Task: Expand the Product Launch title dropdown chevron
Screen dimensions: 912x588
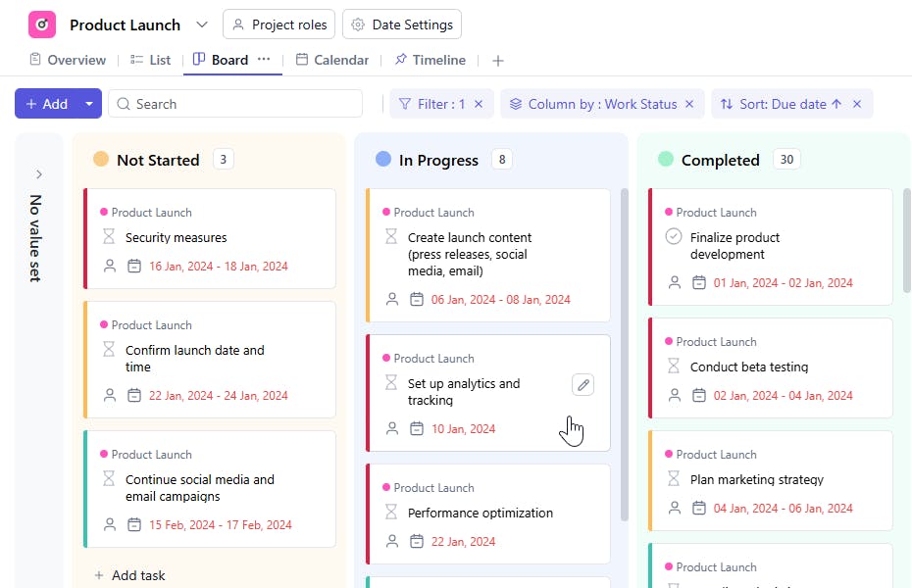Action: coord(202,24)
